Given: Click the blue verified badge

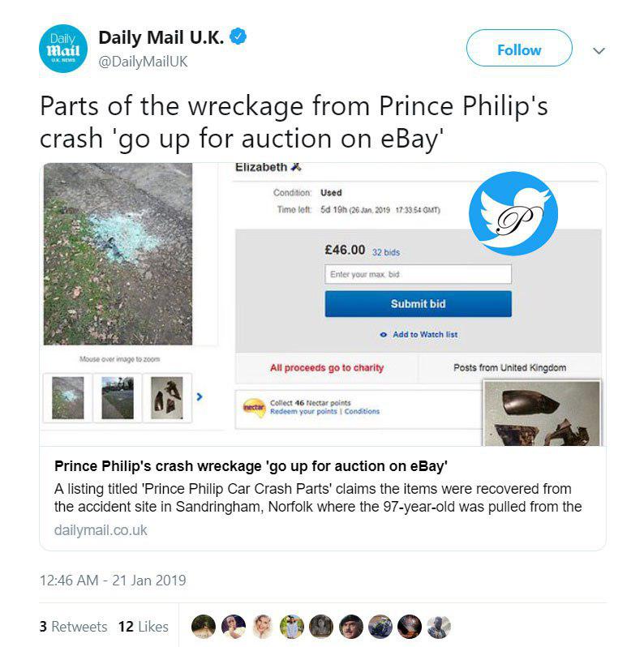Looking at the screenshot, I should click(238, 38).
